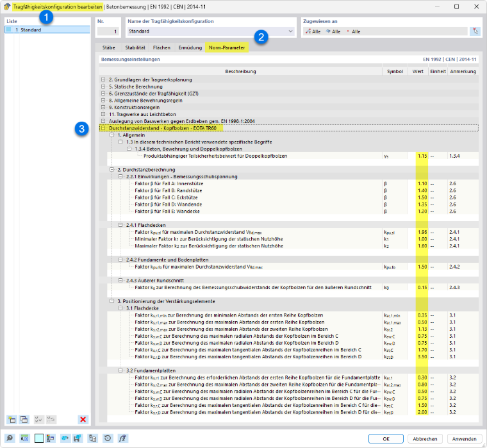Click the light blue color box in the bottom toolbar
Screen dimensions: 487x448
click(x=39, y=438)
